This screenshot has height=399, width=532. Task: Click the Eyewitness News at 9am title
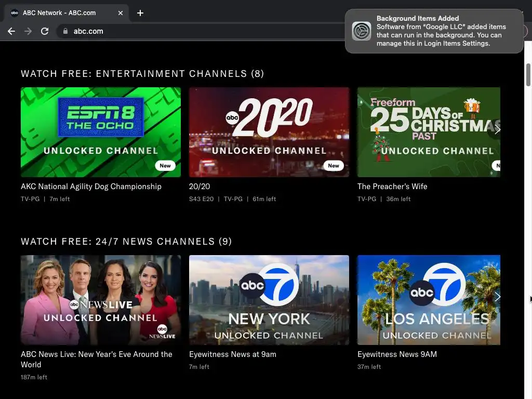click(233, 354)
